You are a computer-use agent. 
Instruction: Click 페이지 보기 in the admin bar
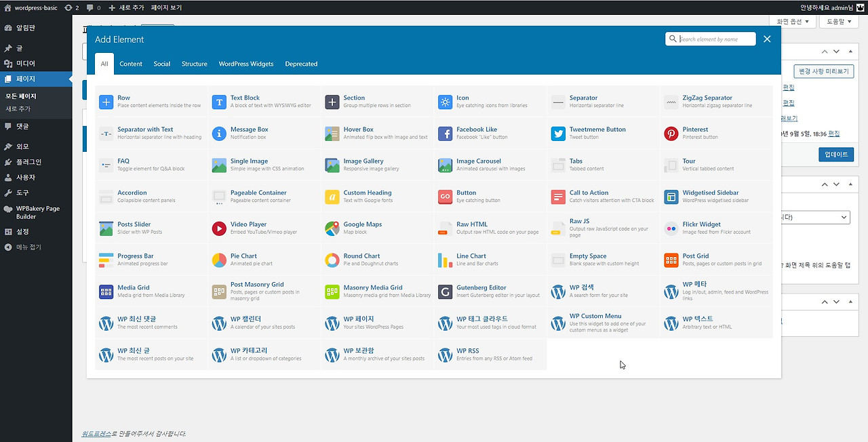(166, 7)
